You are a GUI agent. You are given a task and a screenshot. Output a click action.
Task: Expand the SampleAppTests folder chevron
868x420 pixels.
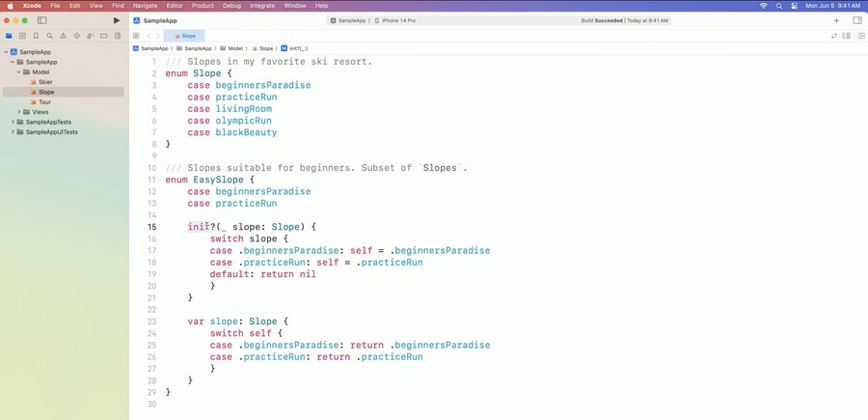13,122
